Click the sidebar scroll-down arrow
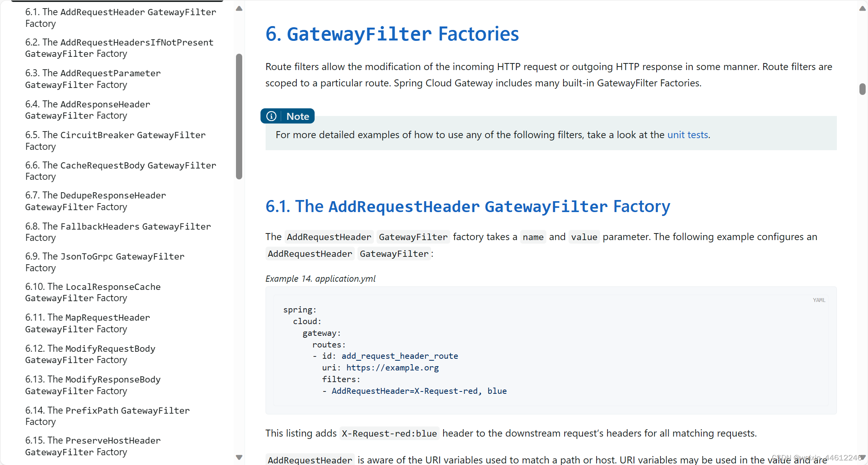Image resolution: width=868 pixels, height=465 pixels. pyautogui.click(x=239, y=457)
